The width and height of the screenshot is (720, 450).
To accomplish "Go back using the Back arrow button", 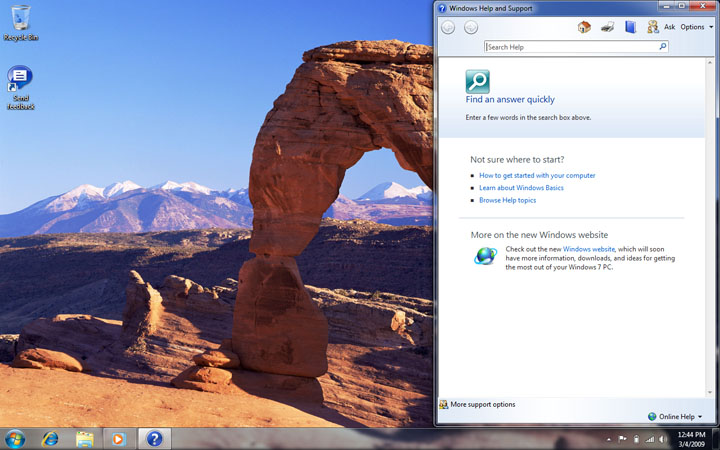I will 448,28.
